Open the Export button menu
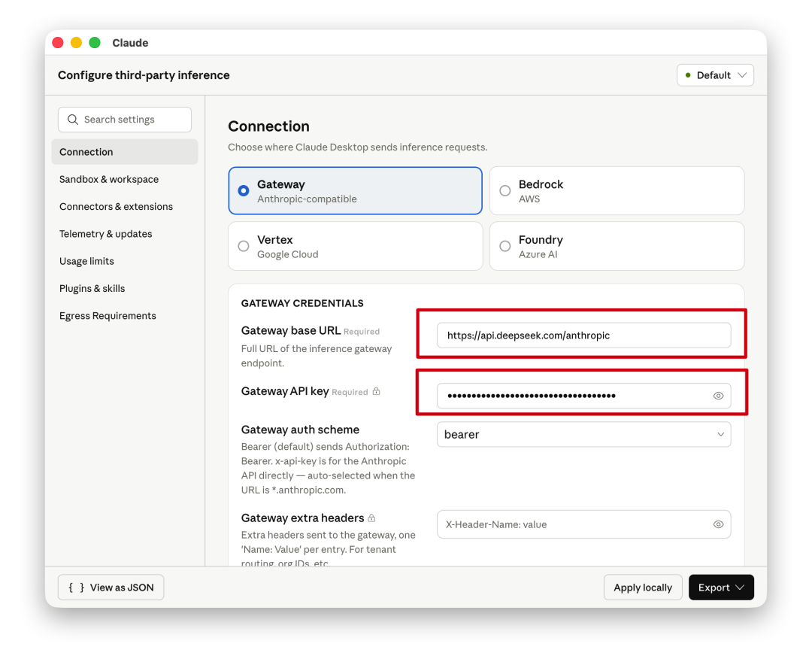This screenshot has height=668, width=812. tap(720, 588)
